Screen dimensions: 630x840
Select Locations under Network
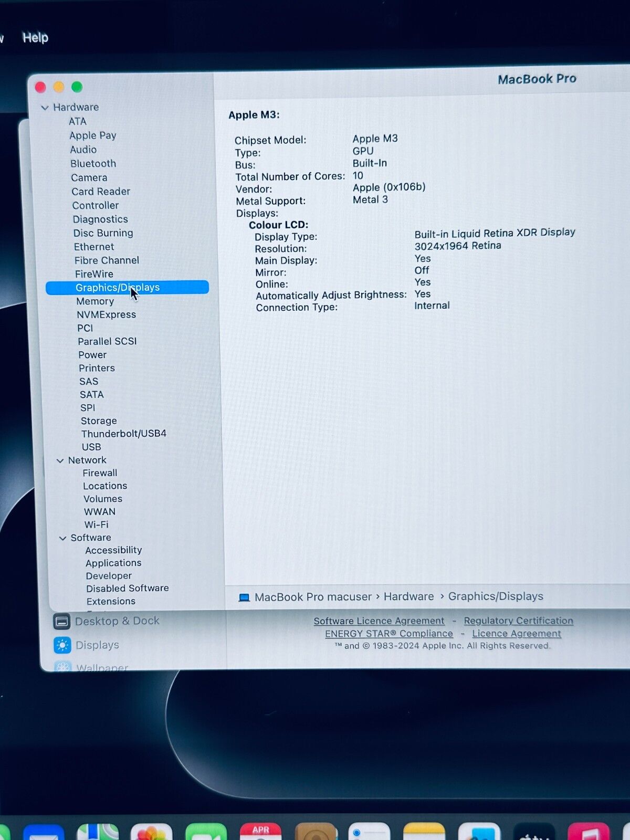pos(105,486)
